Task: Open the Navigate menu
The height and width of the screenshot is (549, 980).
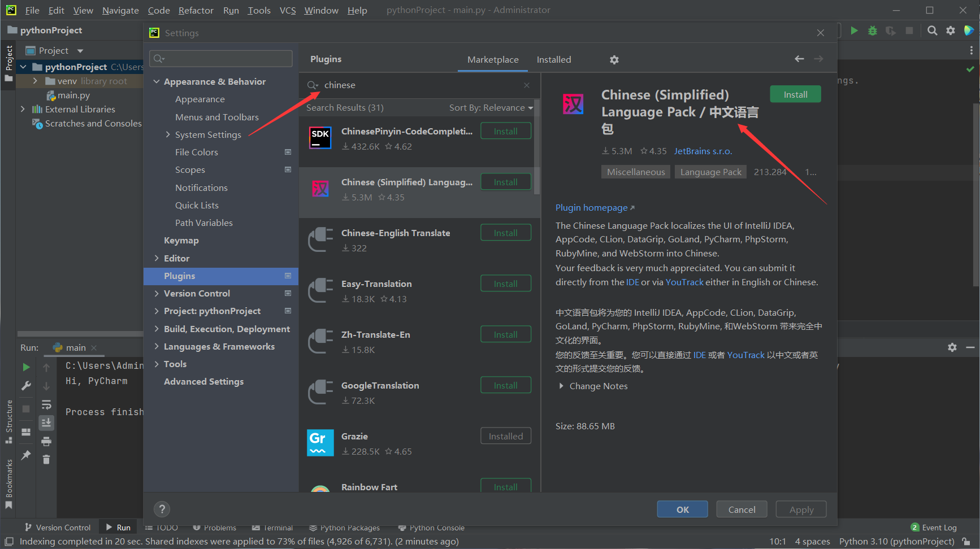Action: pos(120,10)
